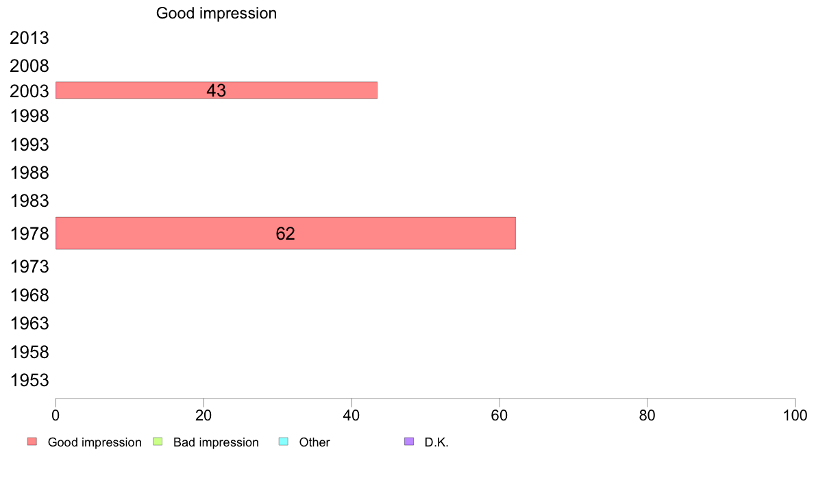The width and height of the screenshot is (814, 504).
Task: Click the 1973 year label
Action: (x=29, y=267)
